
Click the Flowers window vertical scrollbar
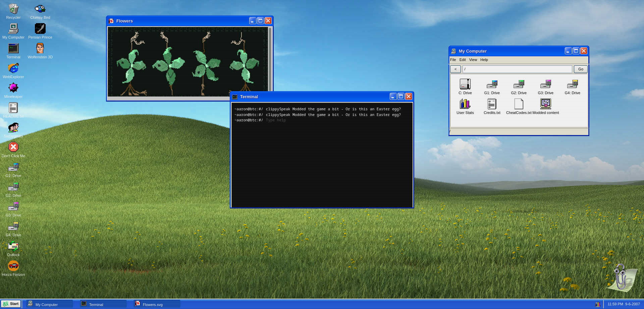coord(270,59)
